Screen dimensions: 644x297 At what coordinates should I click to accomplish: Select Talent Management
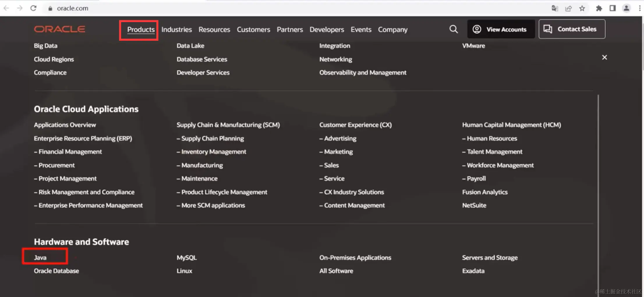(x=492, y=152)
